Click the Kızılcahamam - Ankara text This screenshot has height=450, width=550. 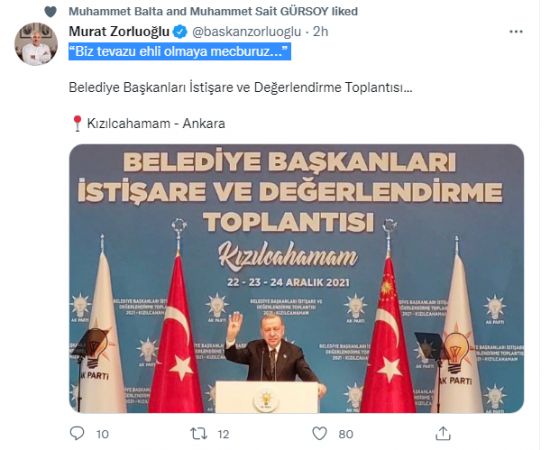[x=156, y=123]
